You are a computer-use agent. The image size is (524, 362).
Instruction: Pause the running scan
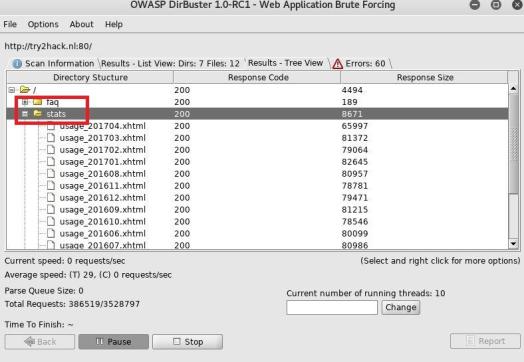[x=114, y=342]
